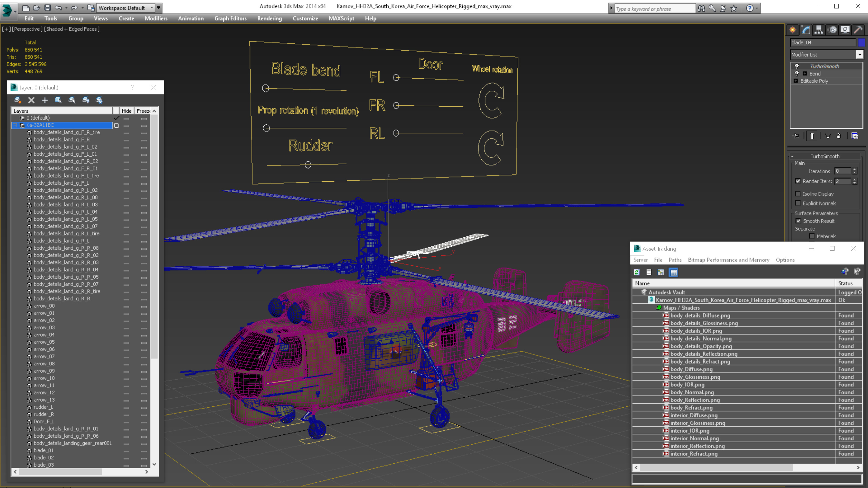The height and width of the screenshot is (488, 868).
Task: Open the Help dropdown arrow
Action: (x=757, y=8)
